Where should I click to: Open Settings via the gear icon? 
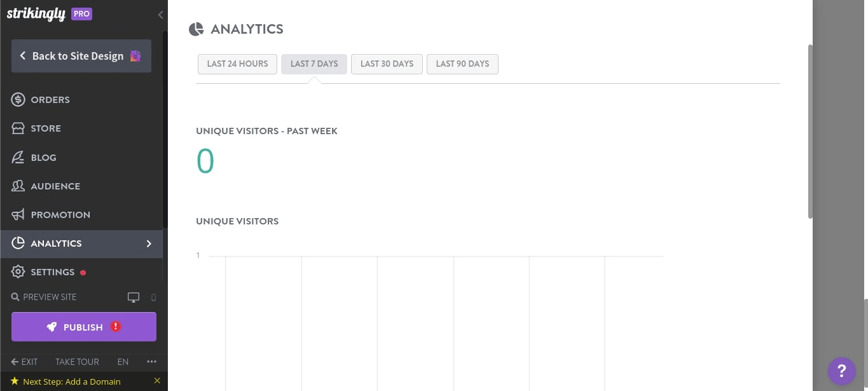[x=18, y=271]
